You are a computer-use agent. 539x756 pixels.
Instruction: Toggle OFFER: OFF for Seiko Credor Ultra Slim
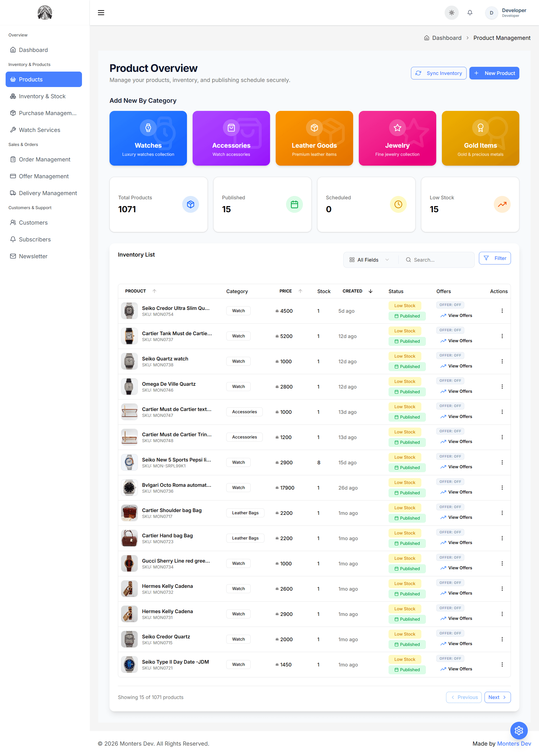click(x=450, y=305)
